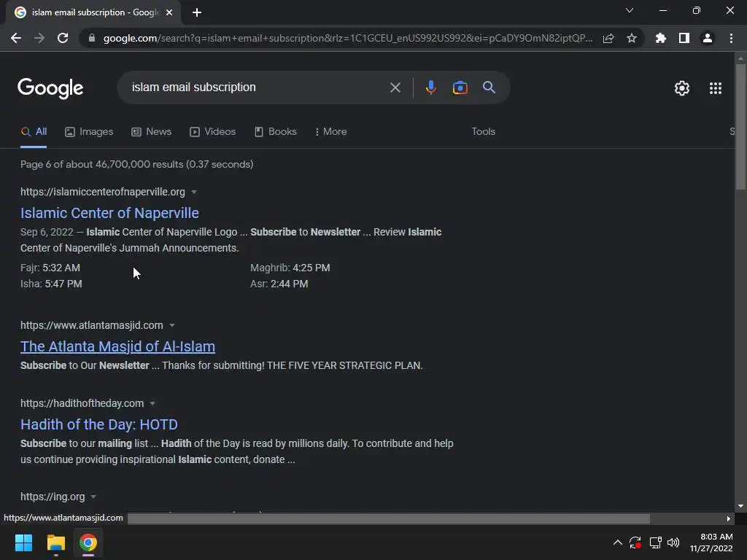View site information via lock icon
Screen dimensions: 747x560
(x=92, y=38)
